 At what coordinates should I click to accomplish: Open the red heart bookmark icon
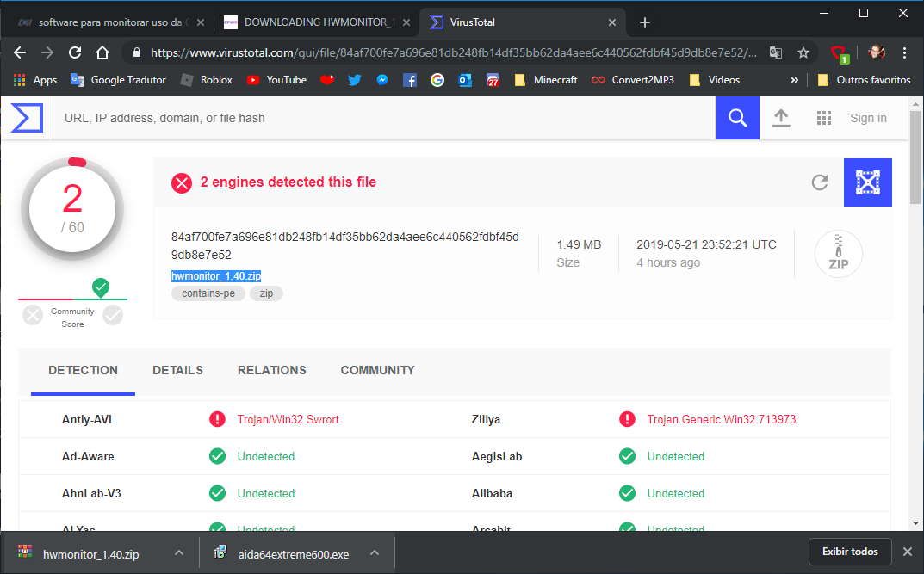[327, 80]
